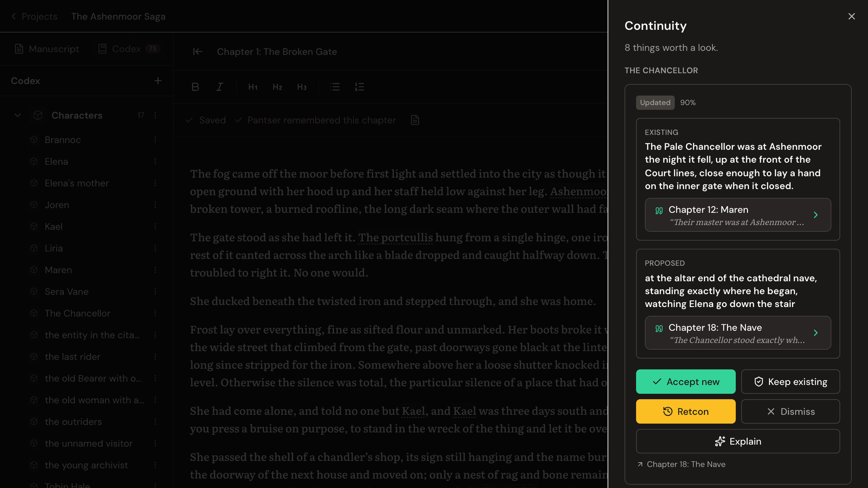Open options for Elena's mother
Viewport: 868px width, 488px height.
155,183
